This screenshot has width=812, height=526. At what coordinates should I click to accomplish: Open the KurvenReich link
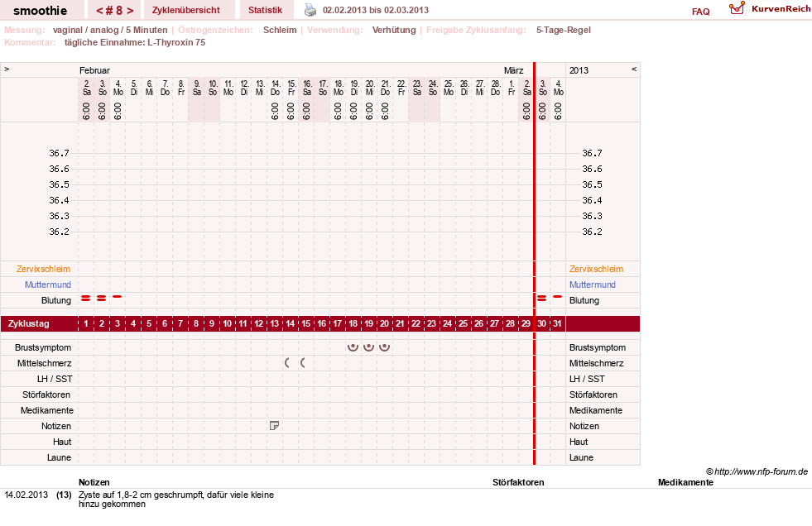(x=781, y=9)
